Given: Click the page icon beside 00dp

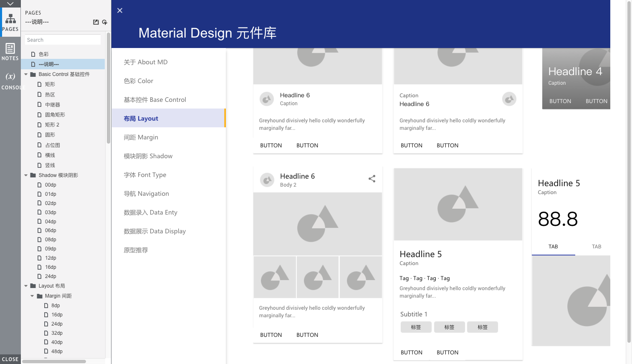Looking at the screenshot, I should tap(40, 185).
